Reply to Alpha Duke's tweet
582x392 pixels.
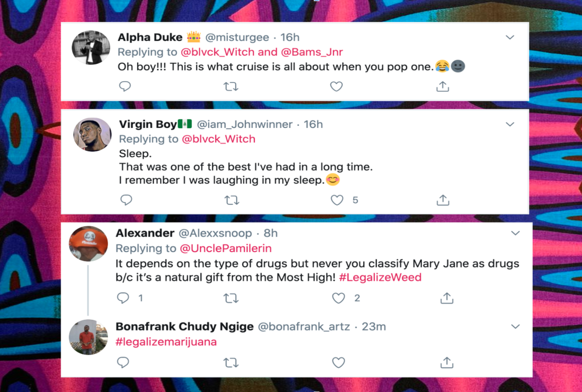coord(125,87)
